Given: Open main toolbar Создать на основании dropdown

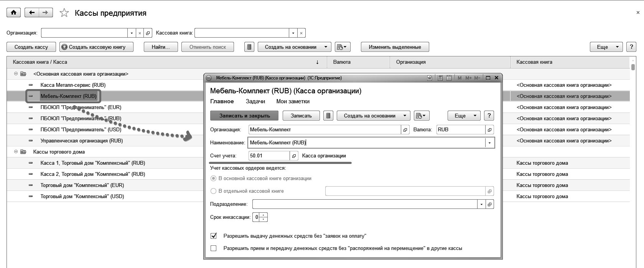Looking at the screenshot, I should 294,47.
